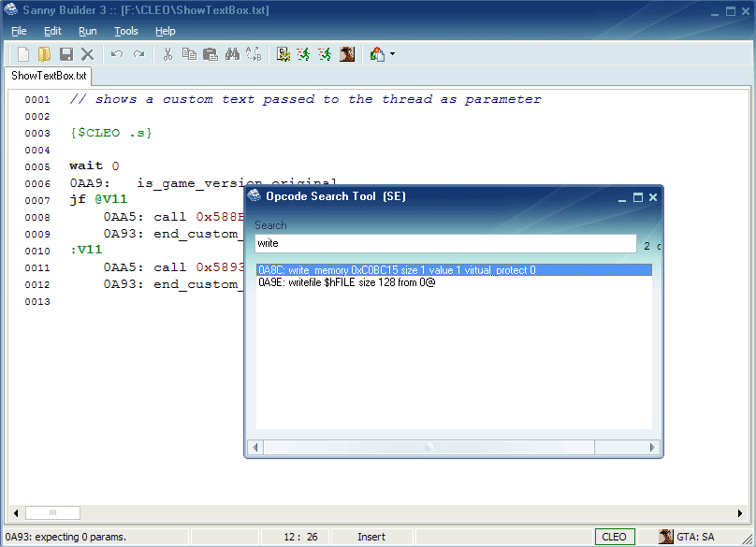
Task: Select the 0A9E writefile opcode result
Action: (346, 282)
